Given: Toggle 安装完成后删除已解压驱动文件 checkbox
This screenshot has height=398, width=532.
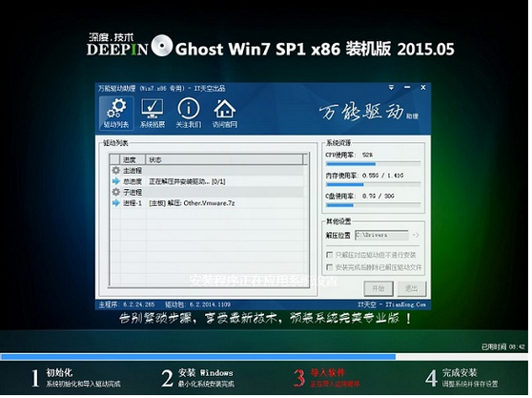Looking at the screenshot, I should (329, 267).
